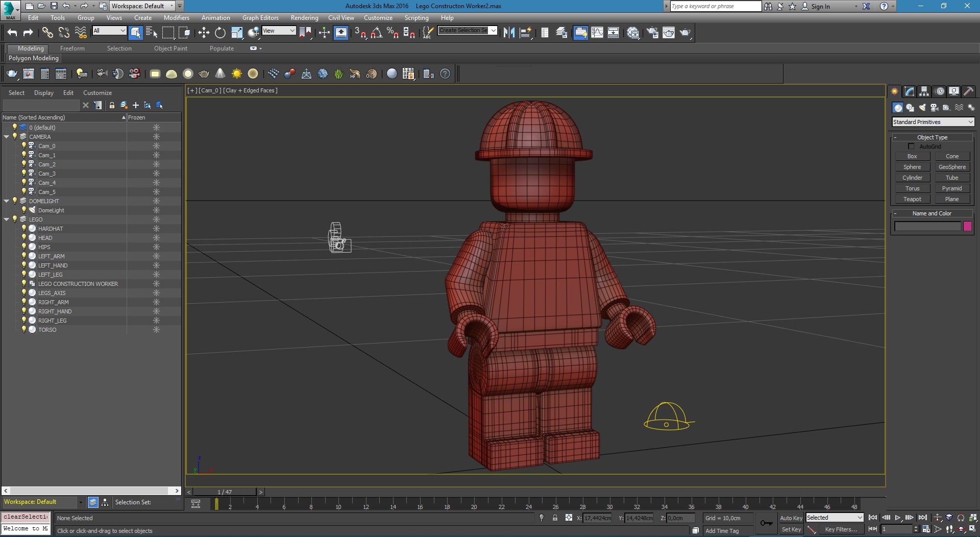Click the Mirror tool icon

click(x=509, y=33)
